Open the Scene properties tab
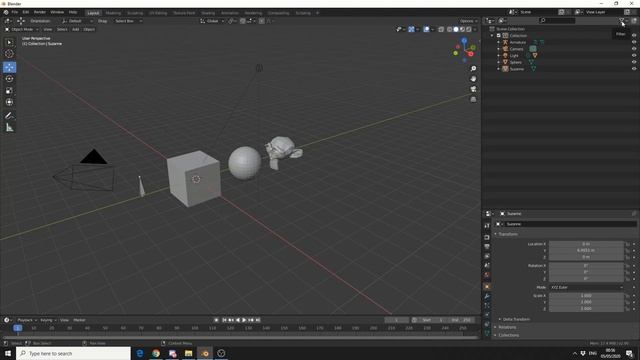 pyautogui.click(x=487, y=265)
